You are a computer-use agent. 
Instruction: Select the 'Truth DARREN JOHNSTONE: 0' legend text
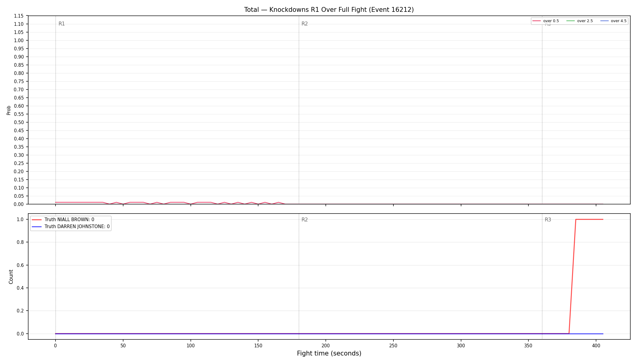pyautogui.click(x=77, y=227)
